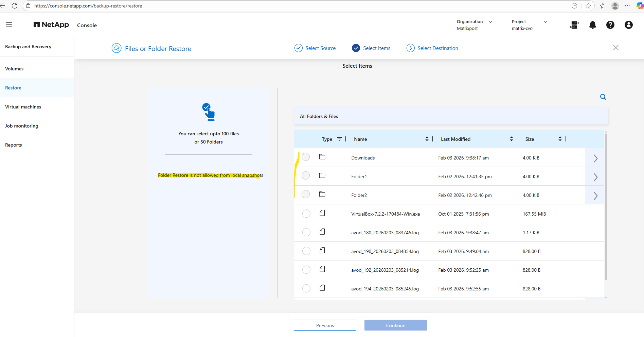The image size is (644, 337).
Task: Expand the Downloads folder chevron
Action: 595,158
